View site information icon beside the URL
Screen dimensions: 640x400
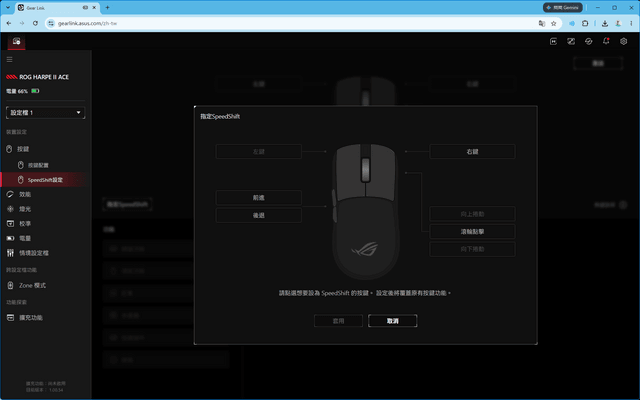point(51,23)
